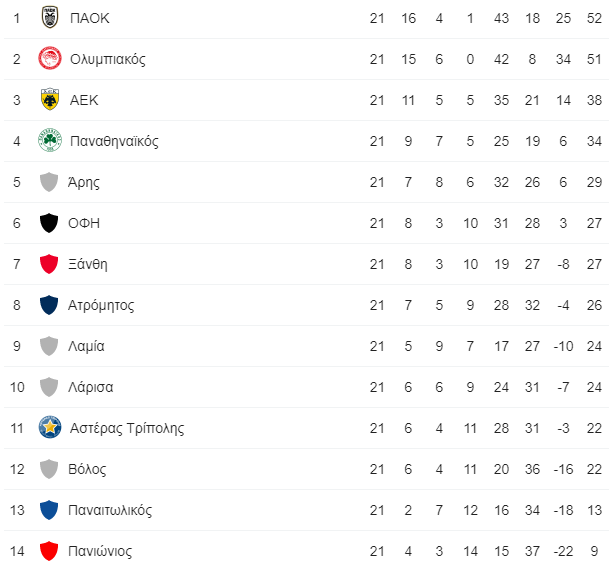
Task: Click the ΑΕΚ yellow eagle crest
Action: 50,99
